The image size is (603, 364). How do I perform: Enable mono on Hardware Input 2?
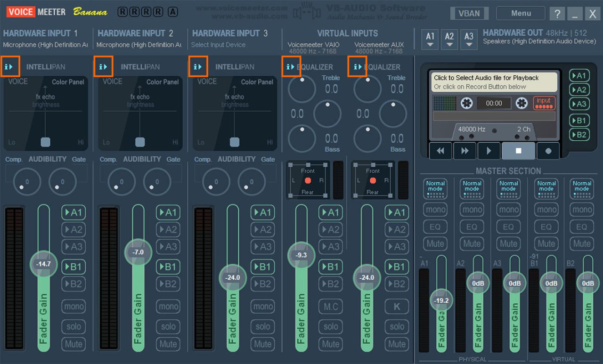pyautogui.click(x=168, y=307)
